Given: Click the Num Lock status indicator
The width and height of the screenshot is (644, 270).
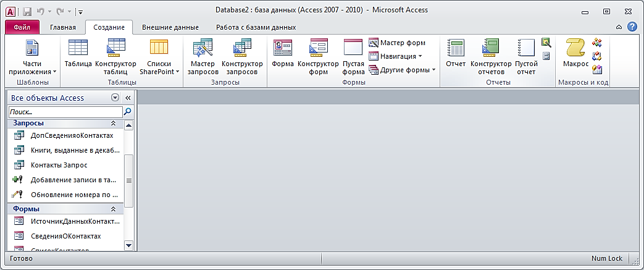Looking at the screenshot, I should 606,258.
